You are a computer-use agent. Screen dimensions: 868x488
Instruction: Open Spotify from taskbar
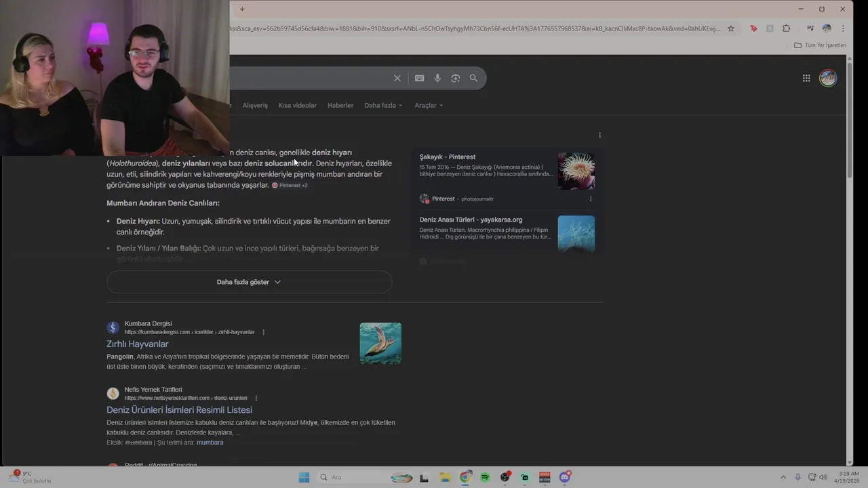click(485, 477)
